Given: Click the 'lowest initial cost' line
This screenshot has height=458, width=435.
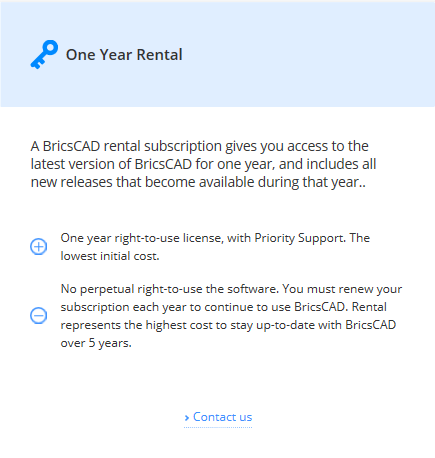Looking at the screenshot, I should tap(110, 256).
